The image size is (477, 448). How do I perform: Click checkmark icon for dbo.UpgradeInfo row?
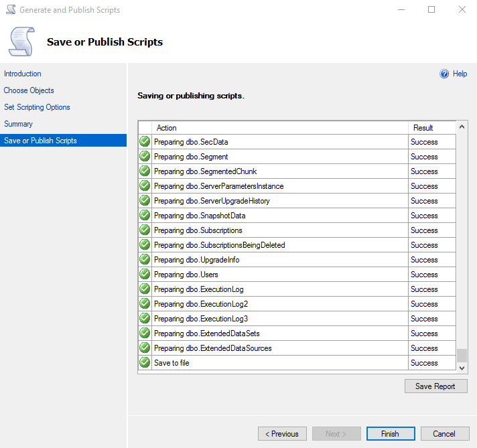(x=145, y=259)
